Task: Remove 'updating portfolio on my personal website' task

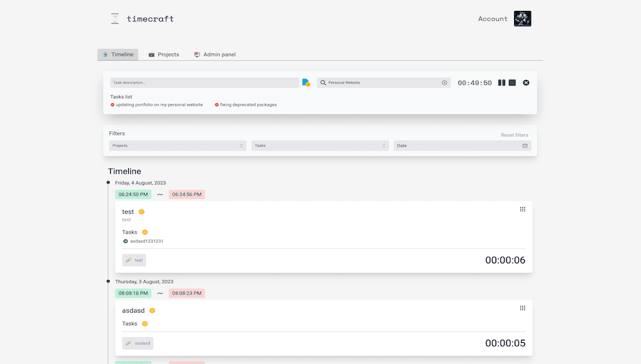Action: (113, 104)
